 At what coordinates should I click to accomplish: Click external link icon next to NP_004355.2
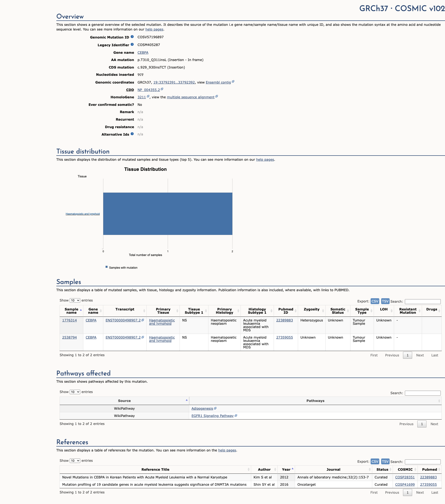point(162,89)
